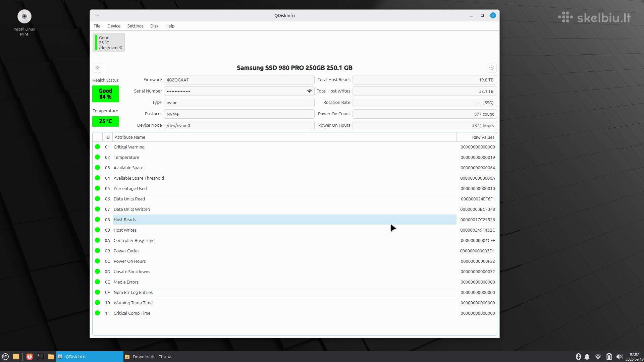Open the Settings menu

pos(135,26)
